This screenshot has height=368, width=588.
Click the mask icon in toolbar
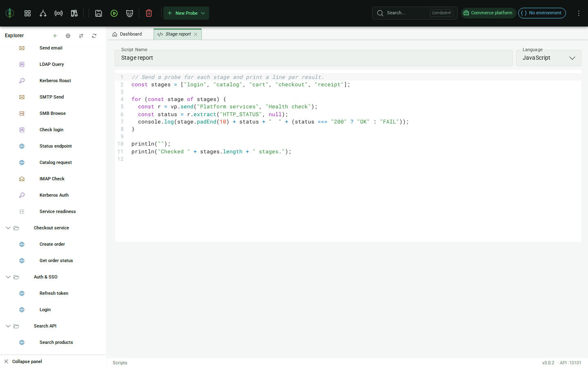tap(129, 13)
